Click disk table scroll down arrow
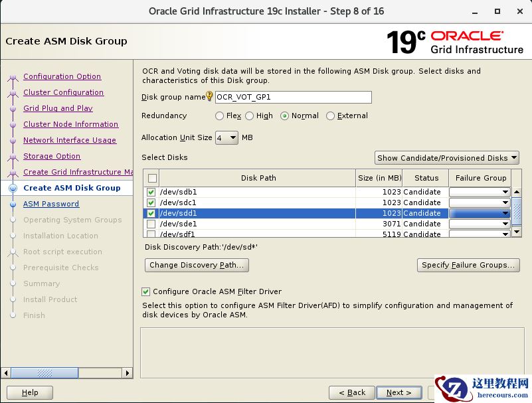The height and width of the screenshot is (403, 532). pyautogui.click(x=517, y=232)
